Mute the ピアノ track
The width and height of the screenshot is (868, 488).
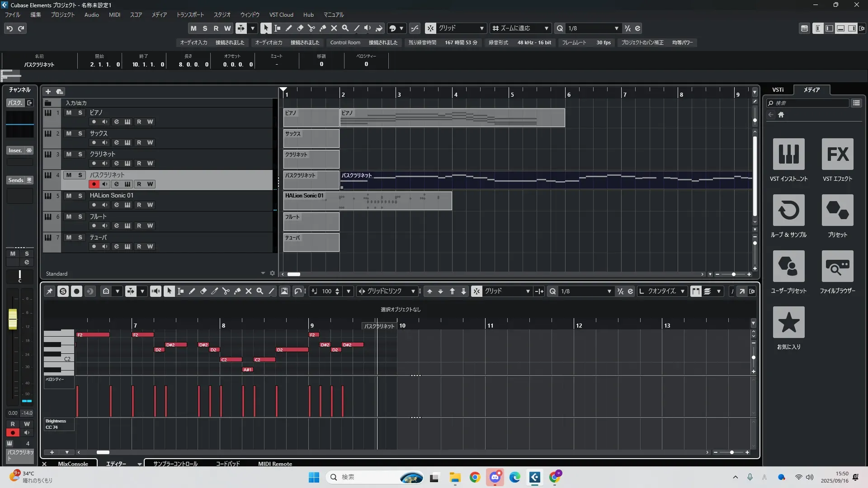point(69,113)
